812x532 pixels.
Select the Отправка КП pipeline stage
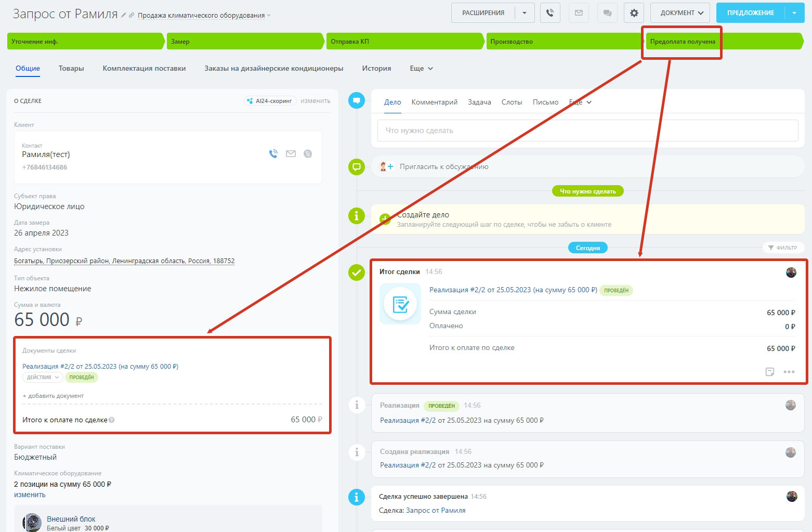coord(405,42)
